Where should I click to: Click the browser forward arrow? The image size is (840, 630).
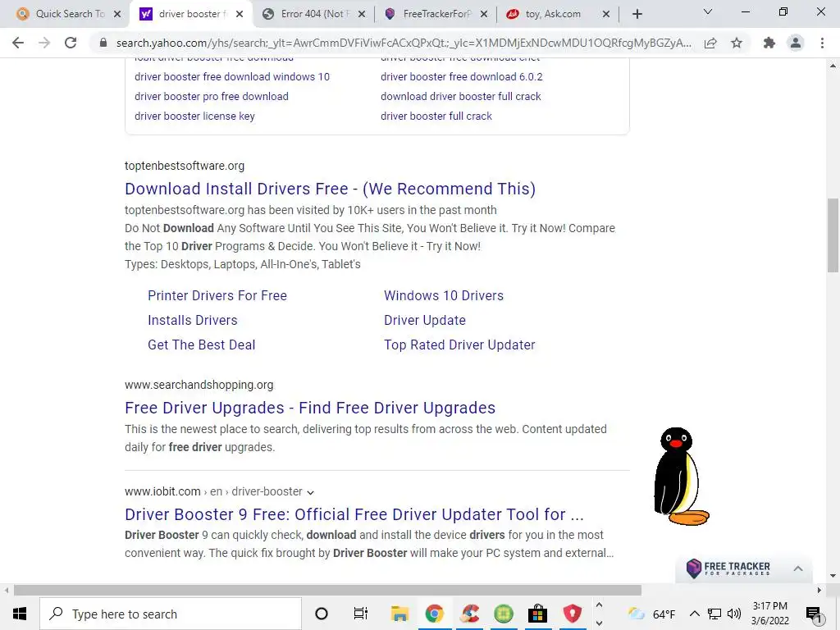click(44, 43)
